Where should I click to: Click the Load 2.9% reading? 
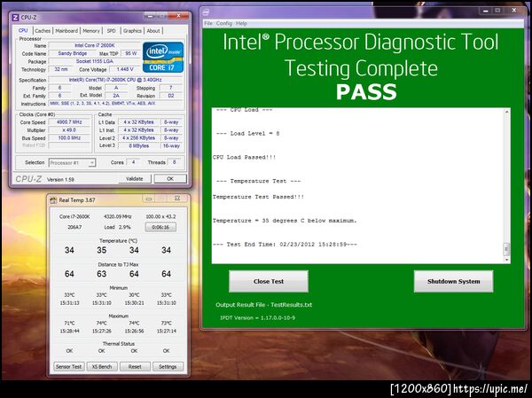click(117, 227)
